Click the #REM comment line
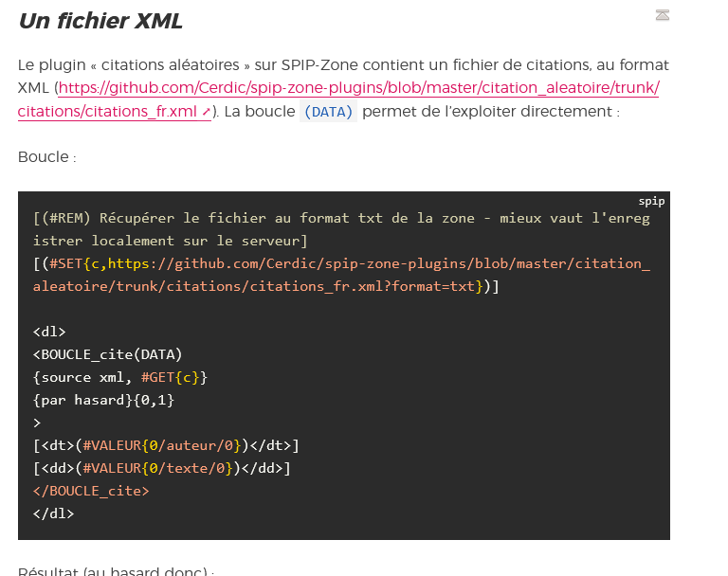The image size is (728, 576). [x=341, y=218]
